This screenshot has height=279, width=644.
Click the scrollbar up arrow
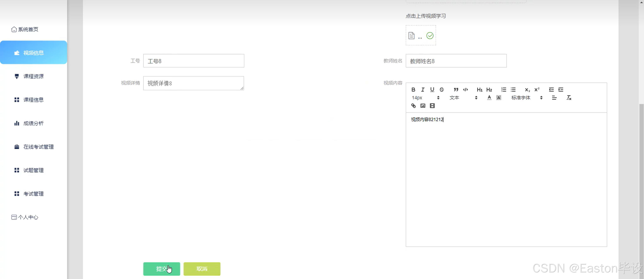click(642, 2)
